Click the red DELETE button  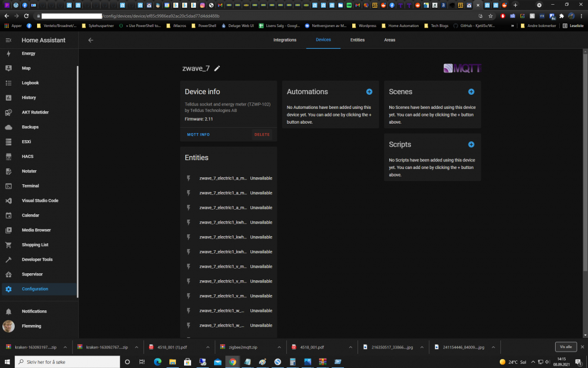(x=262, y=135)
